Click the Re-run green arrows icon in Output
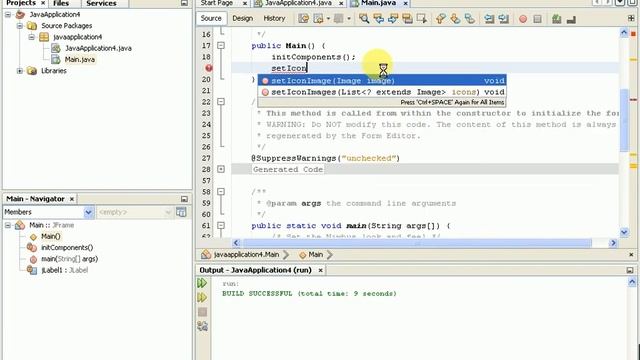This screenshot has width=640, height=360. (x=202, y=283)
